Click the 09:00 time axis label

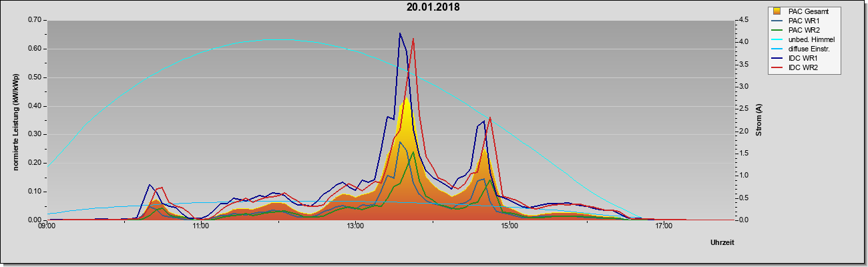(47, 227)
